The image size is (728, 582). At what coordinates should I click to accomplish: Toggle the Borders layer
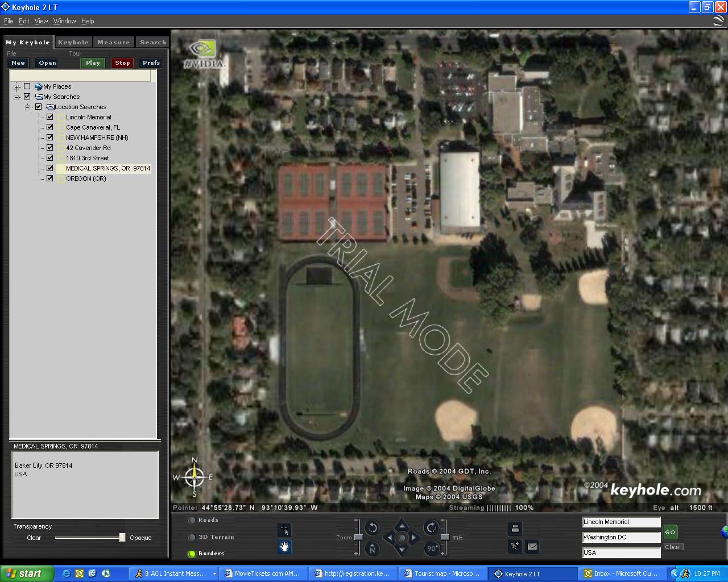[x=192, y=554]
